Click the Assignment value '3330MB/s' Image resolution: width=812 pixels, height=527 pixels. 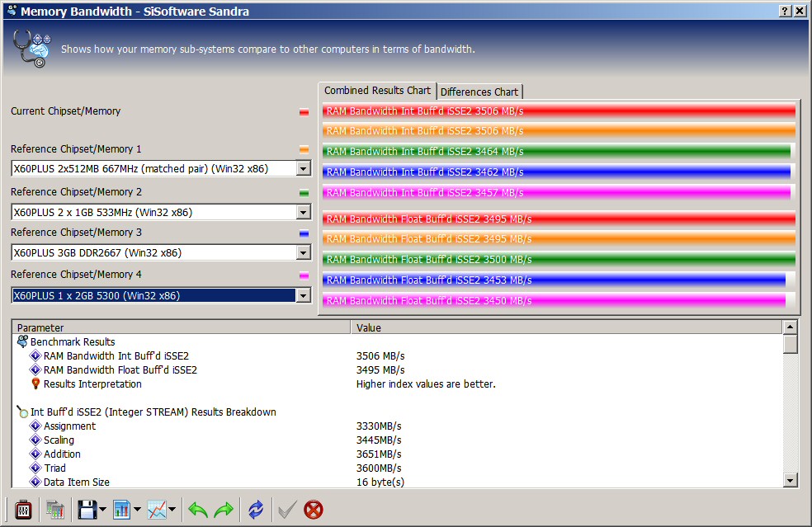[x=379, y=426]
